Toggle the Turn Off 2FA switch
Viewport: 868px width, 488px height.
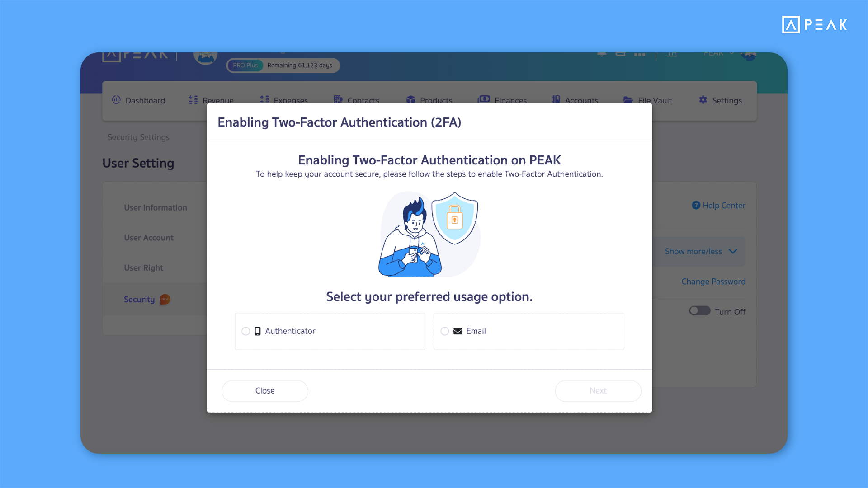[699, 311]
